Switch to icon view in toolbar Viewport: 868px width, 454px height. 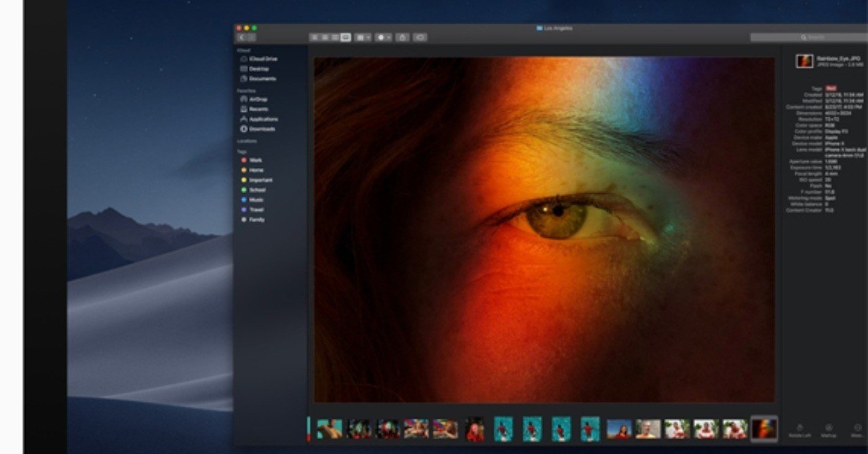314,37
